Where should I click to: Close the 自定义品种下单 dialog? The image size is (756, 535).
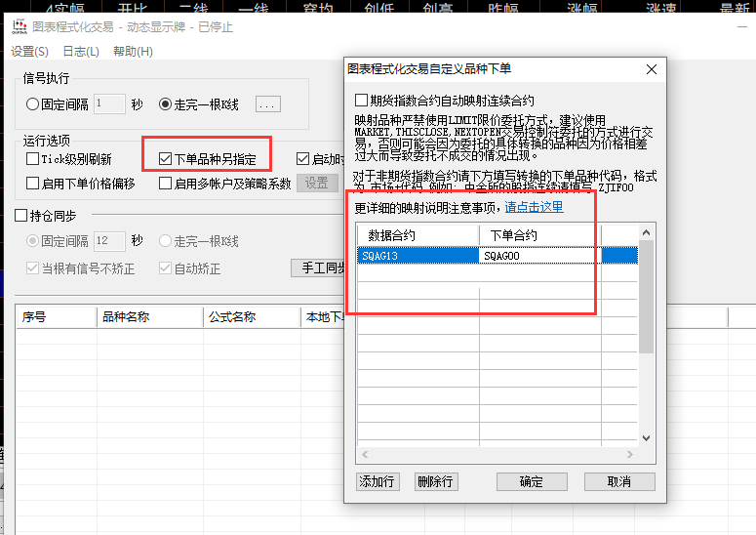652,69
